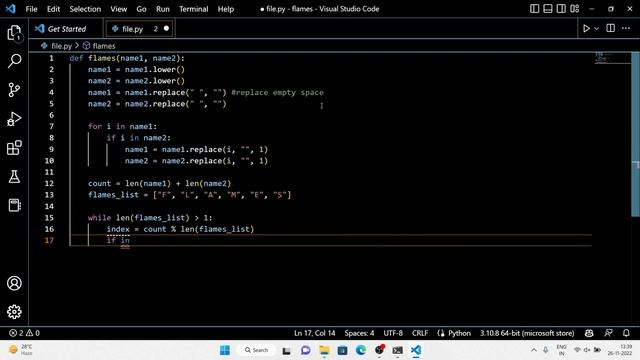The width and height of the screenshot is (640, 360).
Task: Select Python language mode in status bar
Action: coord(459,333)
